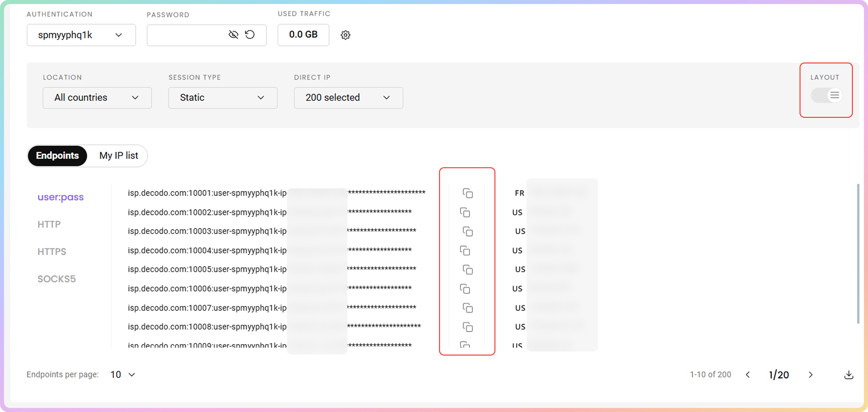Click the password input field
Image resolution: width=868 pixels, height=412 pixels.
point(185,35)
